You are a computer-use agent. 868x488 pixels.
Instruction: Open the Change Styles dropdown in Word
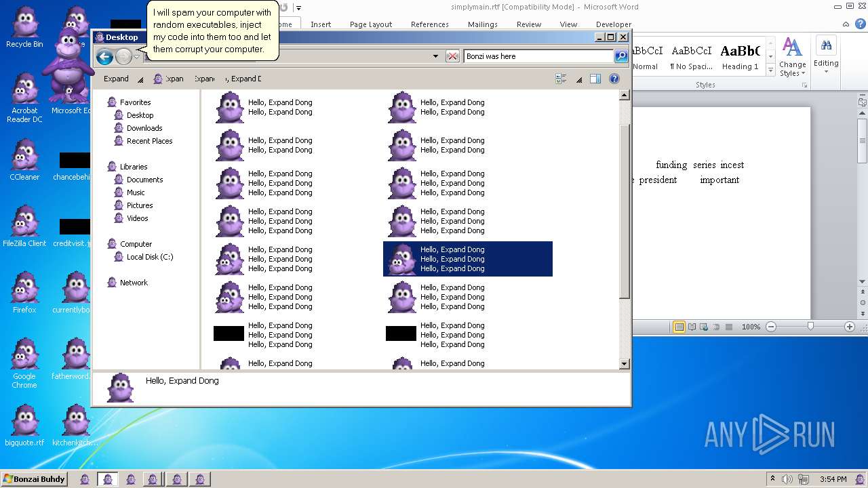coord(792,56)
